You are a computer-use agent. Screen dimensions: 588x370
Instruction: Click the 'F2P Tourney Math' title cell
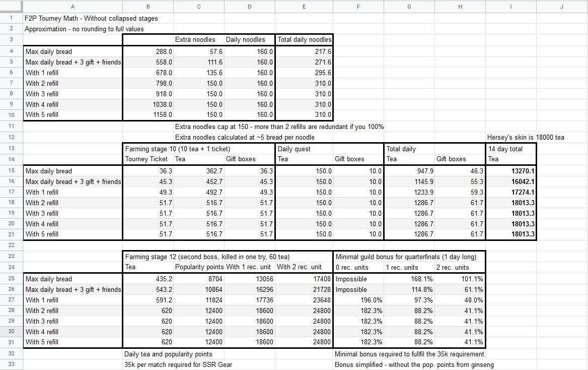tap(72, 18)
